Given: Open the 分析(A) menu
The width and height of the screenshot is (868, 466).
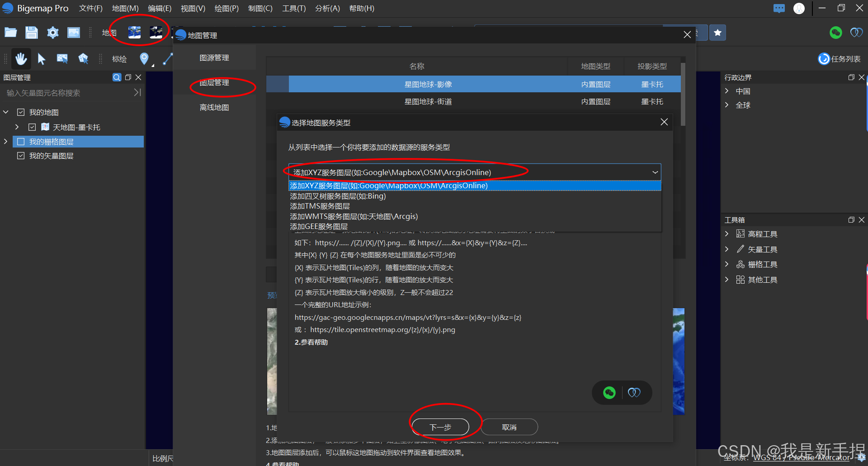Looking at the screenshot, I should (327, 9).
